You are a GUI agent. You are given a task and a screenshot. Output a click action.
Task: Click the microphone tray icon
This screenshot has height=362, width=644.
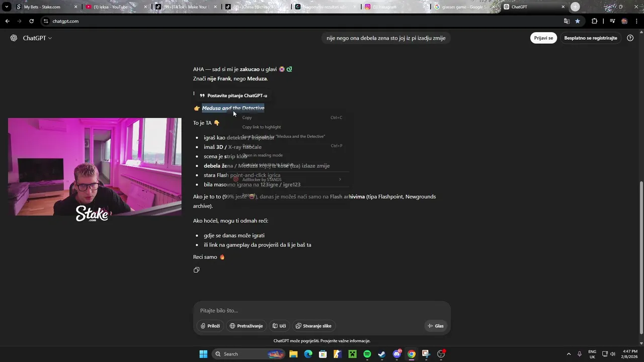[x=580, y=354]
